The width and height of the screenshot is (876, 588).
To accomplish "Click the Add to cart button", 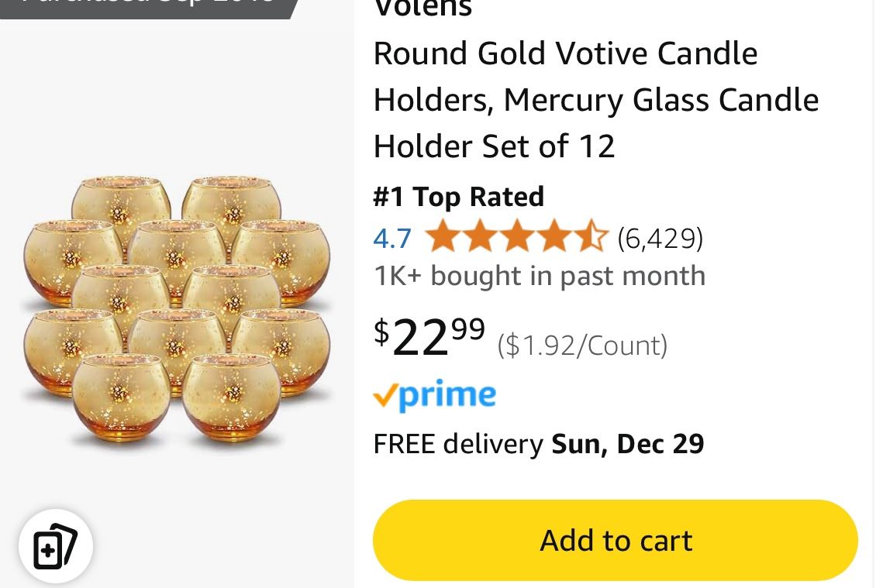I will pos(615,540).
